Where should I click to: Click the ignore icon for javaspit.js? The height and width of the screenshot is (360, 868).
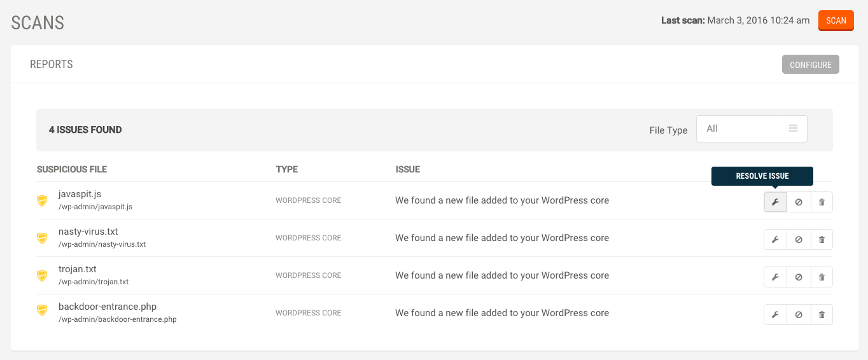tap(799, 202)
